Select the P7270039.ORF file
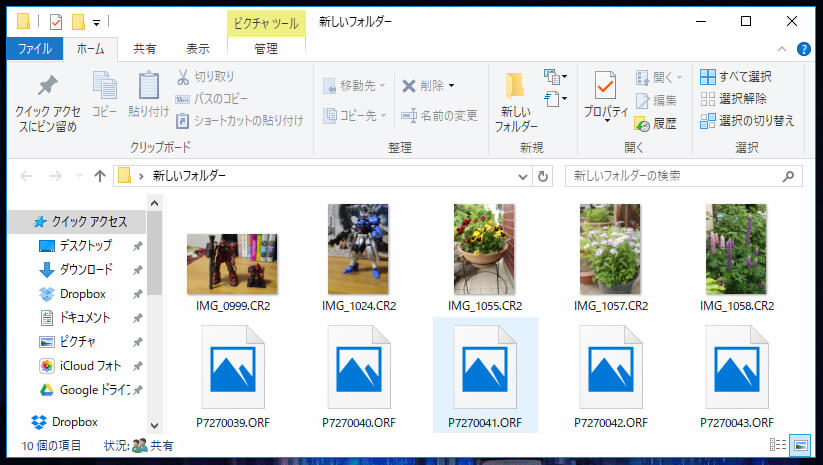This screenshot has width=823, height=465. (x=233, y=377)
